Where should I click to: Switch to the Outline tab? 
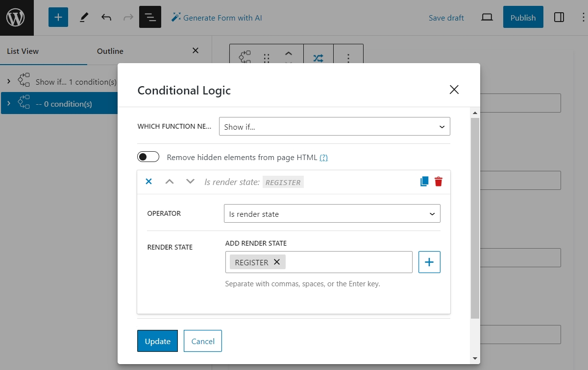[x=110, y=51]
